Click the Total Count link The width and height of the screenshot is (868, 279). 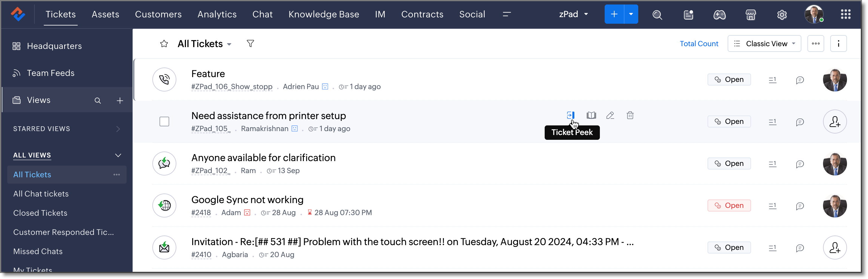coord(699,43)
